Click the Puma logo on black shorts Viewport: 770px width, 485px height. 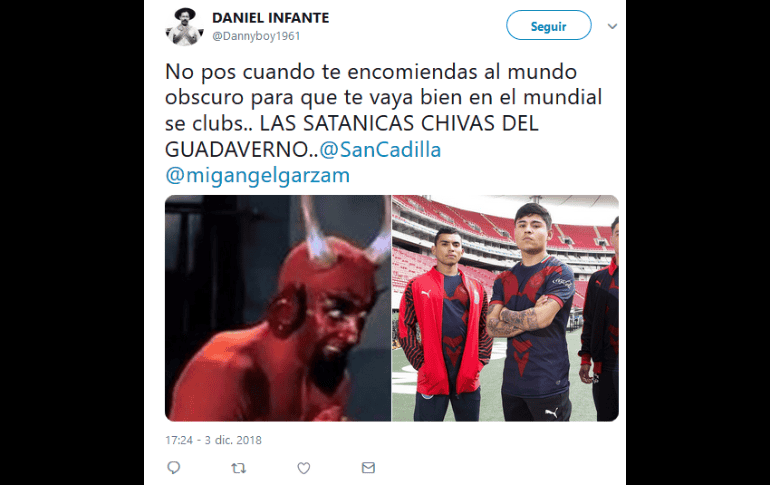[551, 413]
